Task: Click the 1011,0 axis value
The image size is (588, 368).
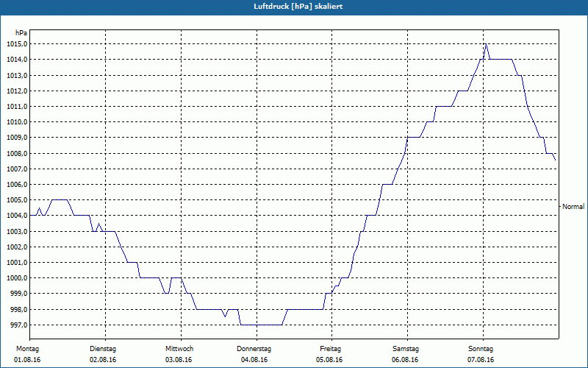Action: coord(17,107)
